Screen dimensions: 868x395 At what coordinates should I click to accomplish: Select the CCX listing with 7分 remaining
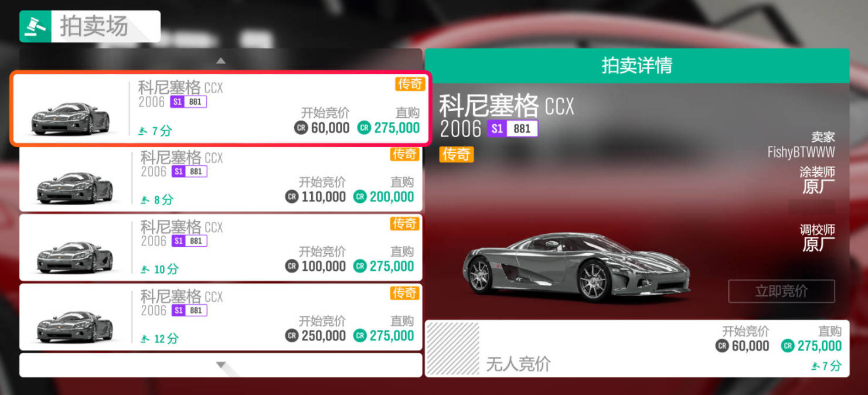220,108
